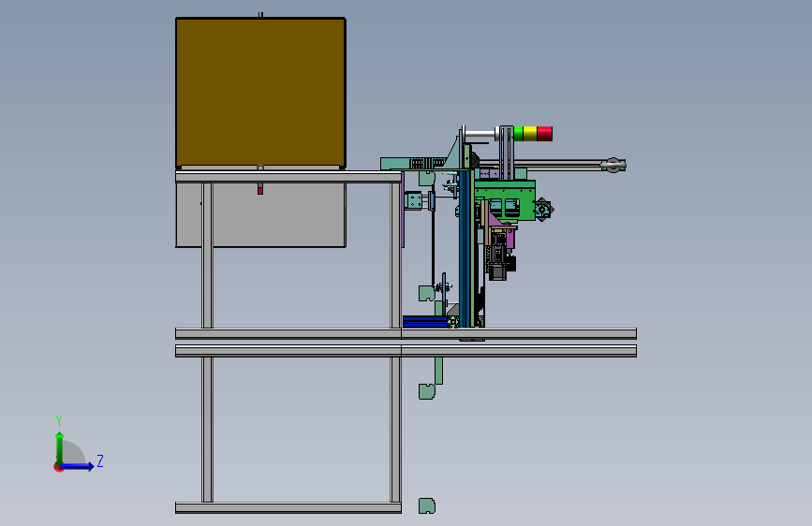Viewport: 812px width, 526px height.
Task: Click the green segment of the signal tower light
Action: coord(518,134)
